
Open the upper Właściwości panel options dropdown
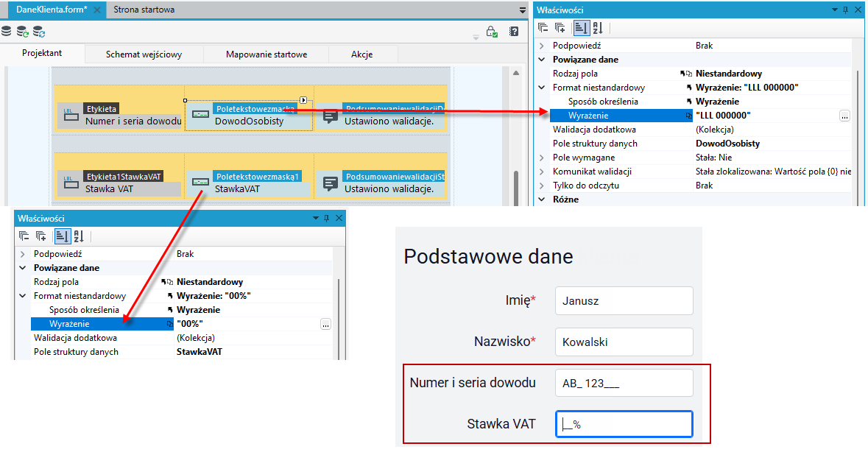click(x=835, y=10)
